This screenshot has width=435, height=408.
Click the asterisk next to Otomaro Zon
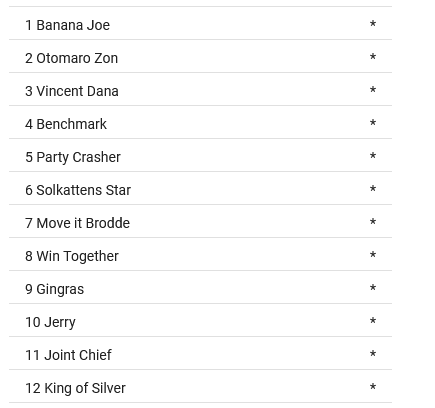(373, 57)
